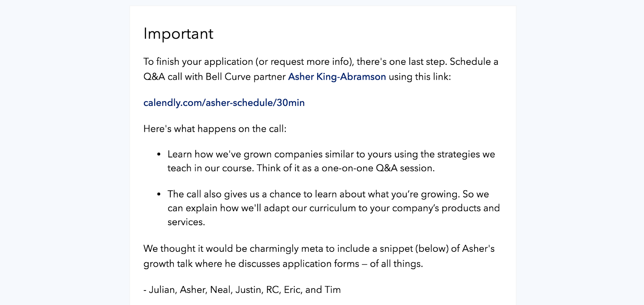Image resolution: width=644 pixels, height=305 pixels.
Task: Click the word "services." ending the bullet
Action: coord(186,222)
